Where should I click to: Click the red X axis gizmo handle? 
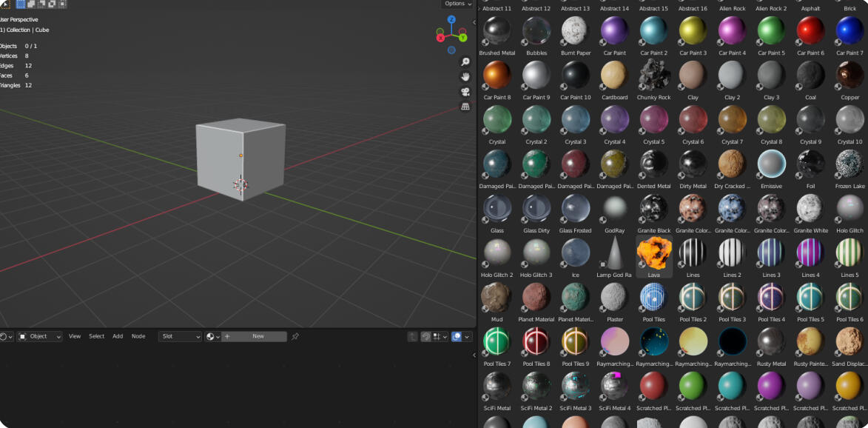click(x=440, y=37)
